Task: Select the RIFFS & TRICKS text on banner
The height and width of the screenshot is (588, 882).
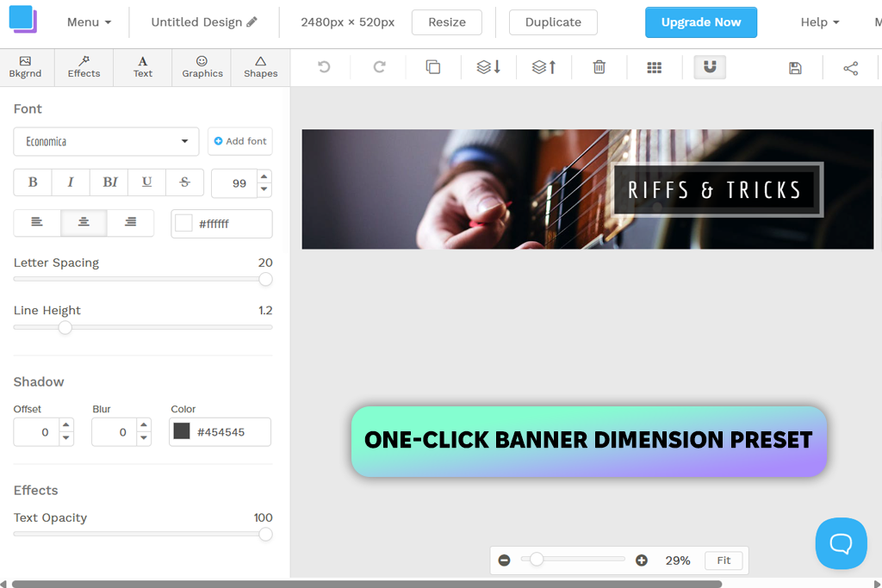Action: (714, 190)
